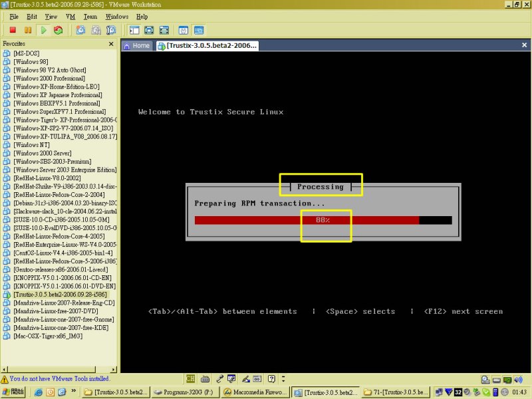Select [Mandriva-Linux-one-2007-free-KDE] entry

(61, 328)
